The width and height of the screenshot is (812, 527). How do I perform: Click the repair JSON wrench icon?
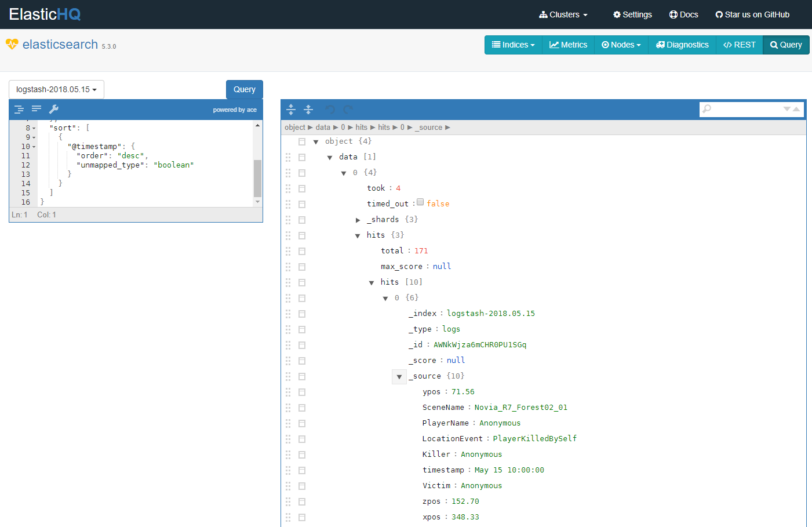click(54, 109)
